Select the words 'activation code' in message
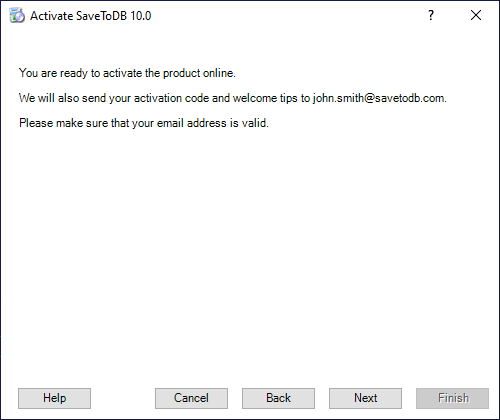The image size is (500, 420). pyautogui.click(x=171, y=98)
